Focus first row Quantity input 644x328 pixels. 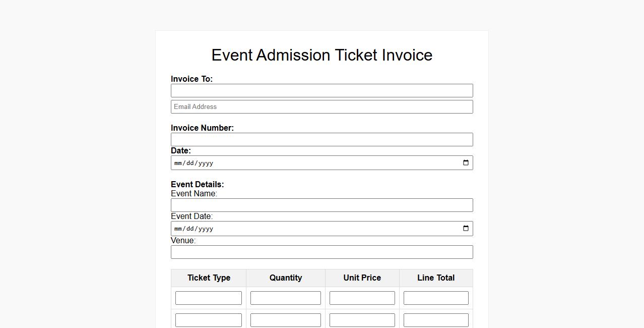tap(285, 298)
